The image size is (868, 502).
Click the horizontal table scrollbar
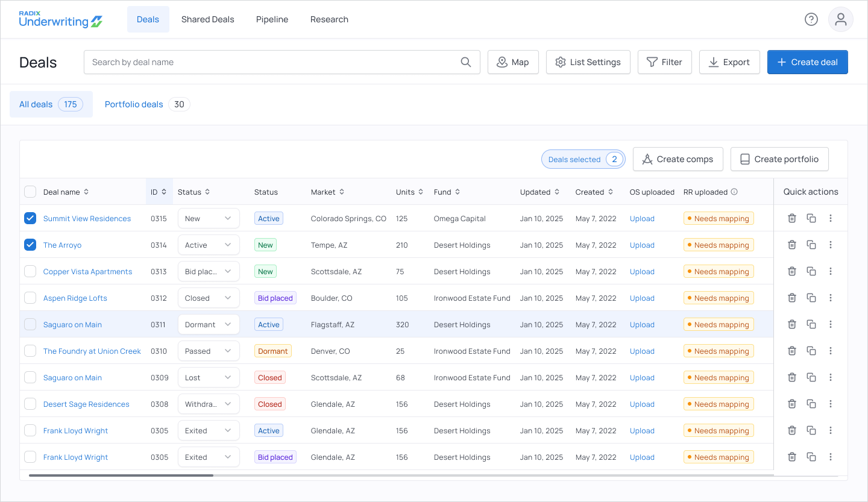pos(121,475)
